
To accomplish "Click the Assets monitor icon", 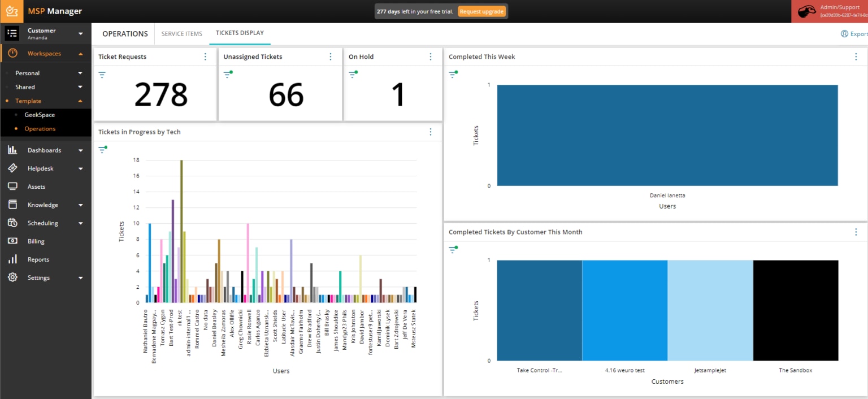I will click(12, 186).
